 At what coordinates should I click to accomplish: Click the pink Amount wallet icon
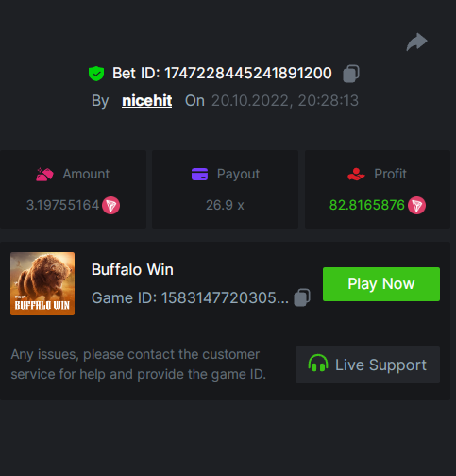[44, 174]
